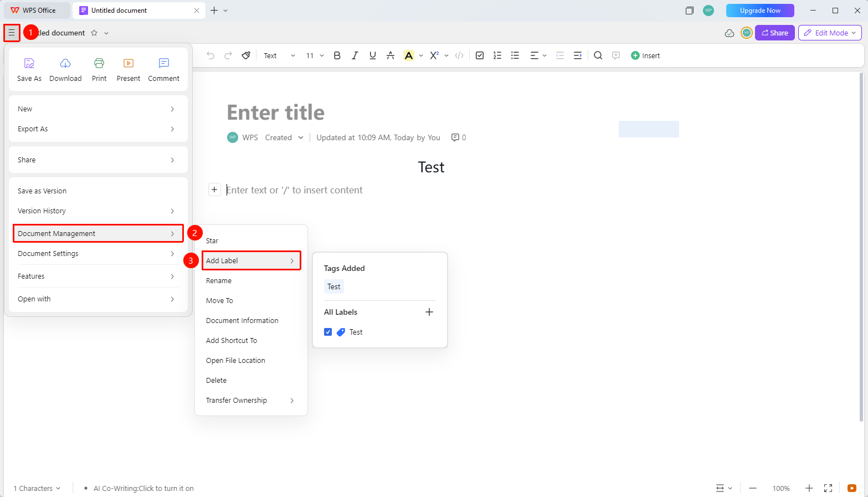Apply strikethrough formatting
Viewport: 868px width, 497px height.
tap(391, 55)
